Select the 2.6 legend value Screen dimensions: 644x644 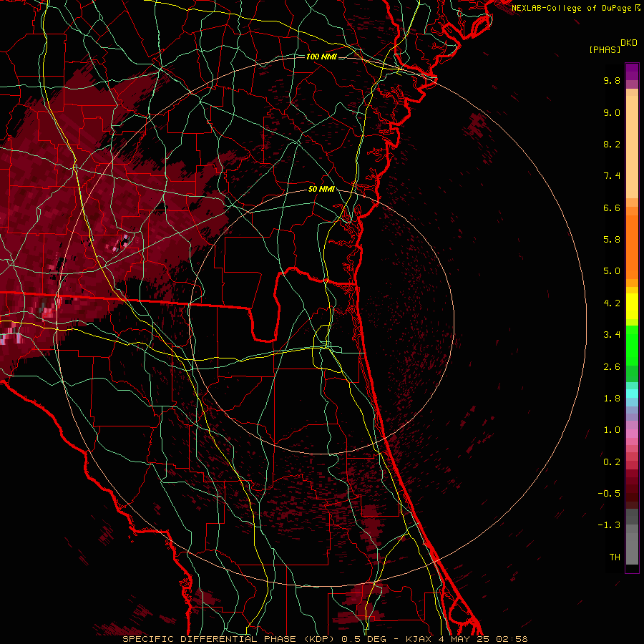coord(612,367)
